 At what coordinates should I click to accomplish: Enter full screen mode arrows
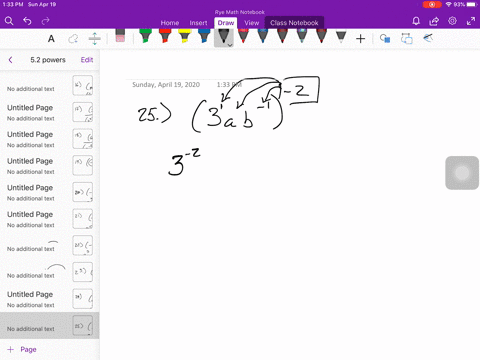(471, 21)
